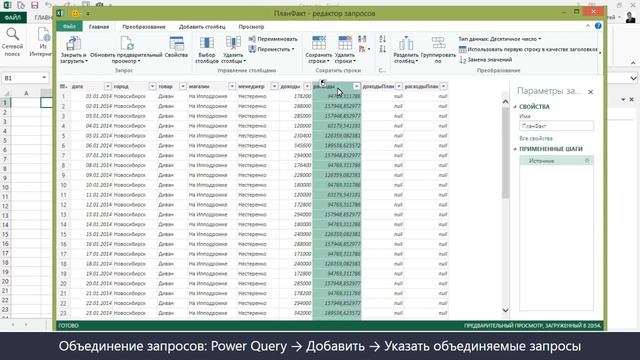Open the Тип данных dropdown
This screenshot has width=640, height=360.
(x=500, y=39)
